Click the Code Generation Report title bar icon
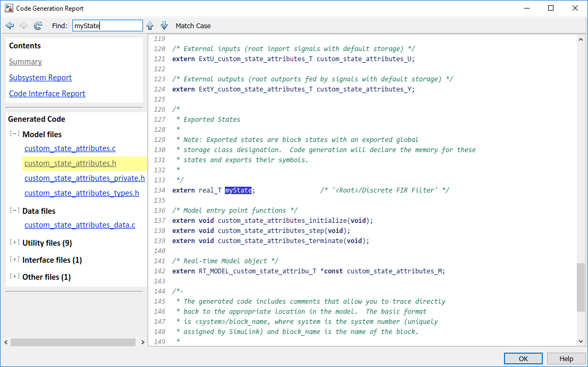This screenshot has width=588, height=367. pos(8,8)
